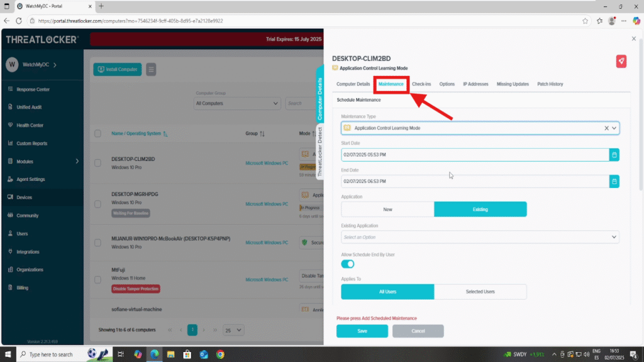Open the End Date calendar picker
The height and width of the screenshot is (362, 644).
614,182
